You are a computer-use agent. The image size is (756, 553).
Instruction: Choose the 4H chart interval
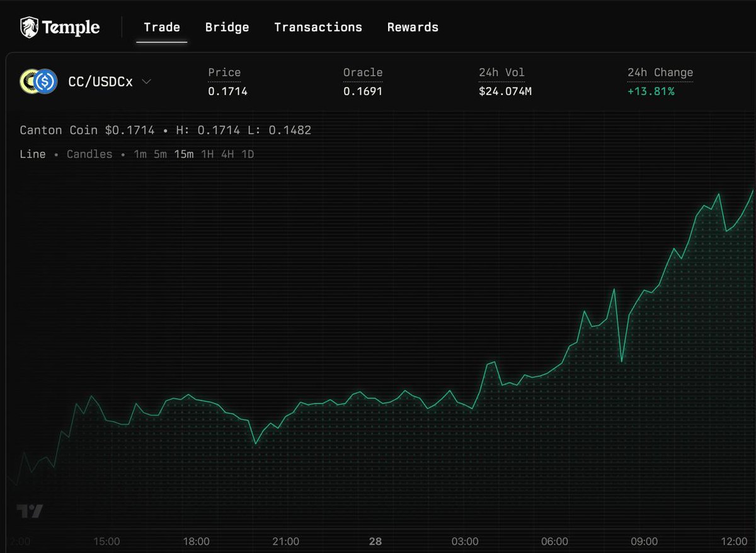pos(226,154)
